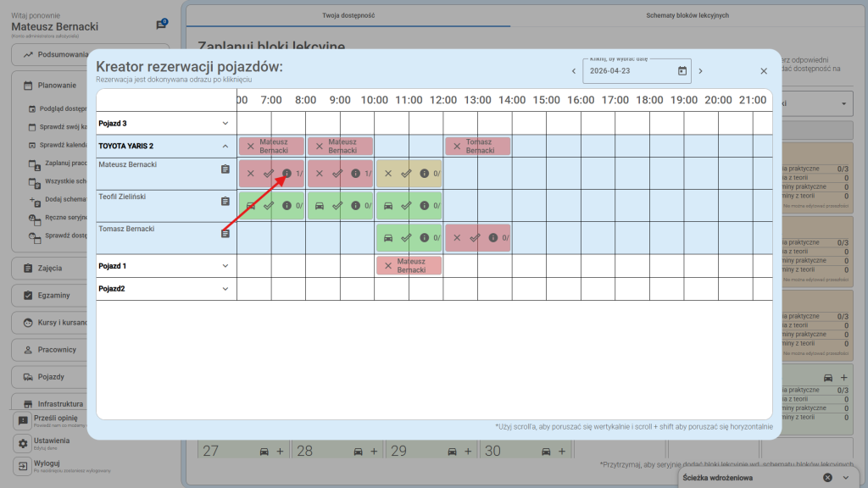Click the date field showing 2026-04-23

(x=627, y=71)
